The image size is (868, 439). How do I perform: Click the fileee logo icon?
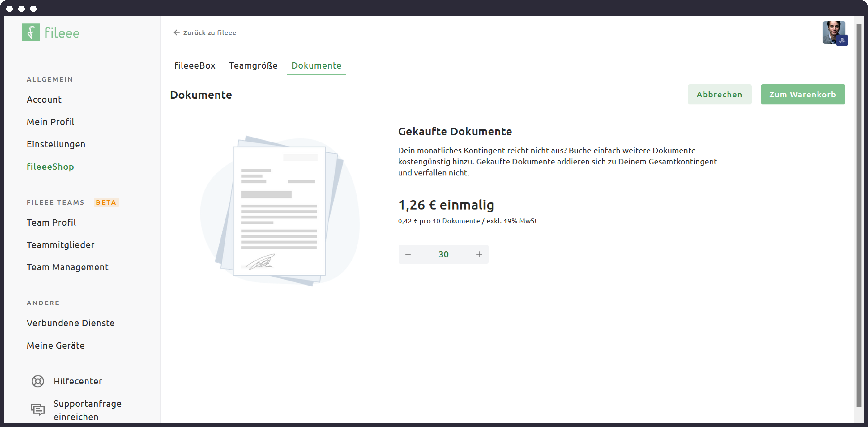(31, 32)
